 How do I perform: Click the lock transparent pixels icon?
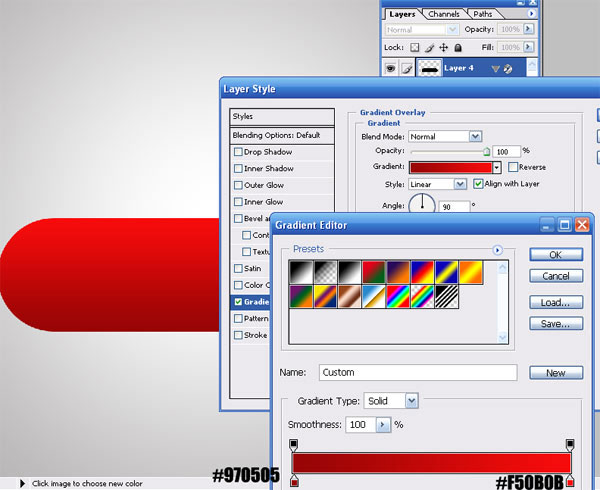[x=414, y=47]
